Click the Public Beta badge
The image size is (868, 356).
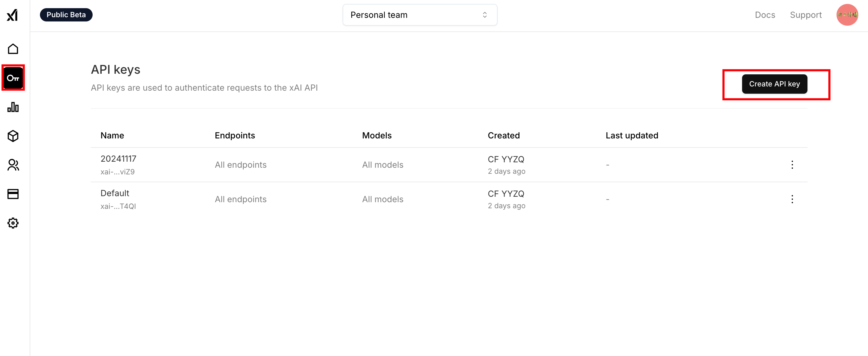66,15
